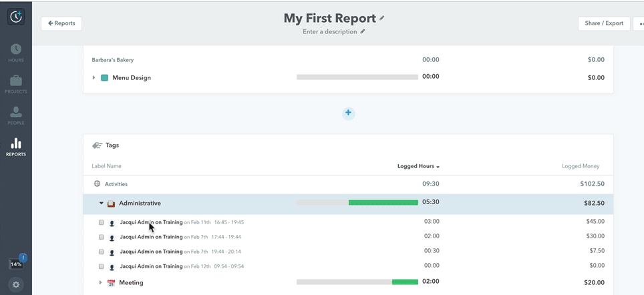Open the Projects section in sidebar
Screen dimensions: 644x295
(x=16, y=84)
